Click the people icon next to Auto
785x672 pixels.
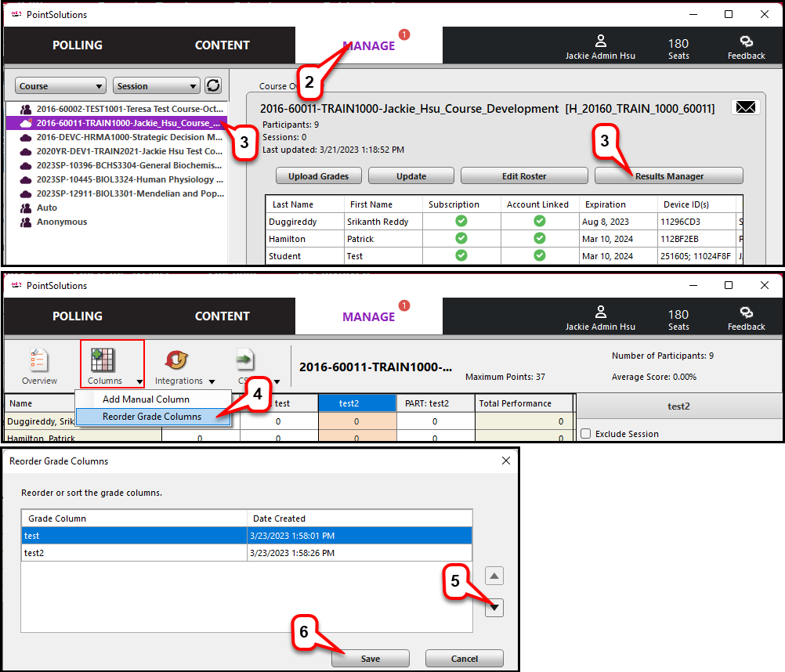[26, 208]
